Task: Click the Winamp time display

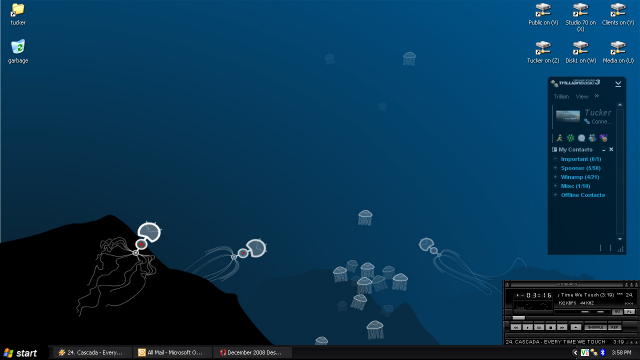Action: point(534,296)
